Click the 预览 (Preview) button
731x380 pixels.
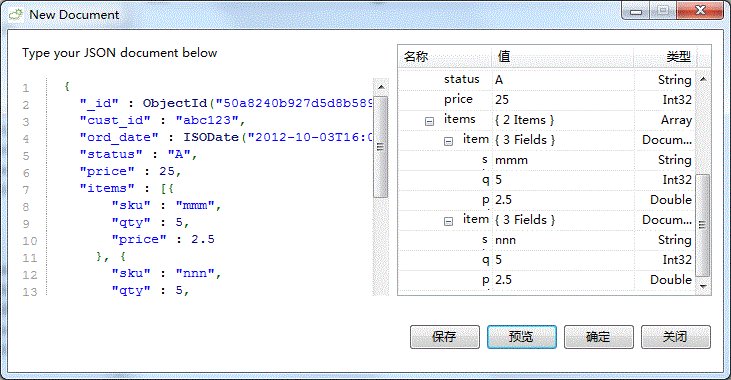[522, 337]
